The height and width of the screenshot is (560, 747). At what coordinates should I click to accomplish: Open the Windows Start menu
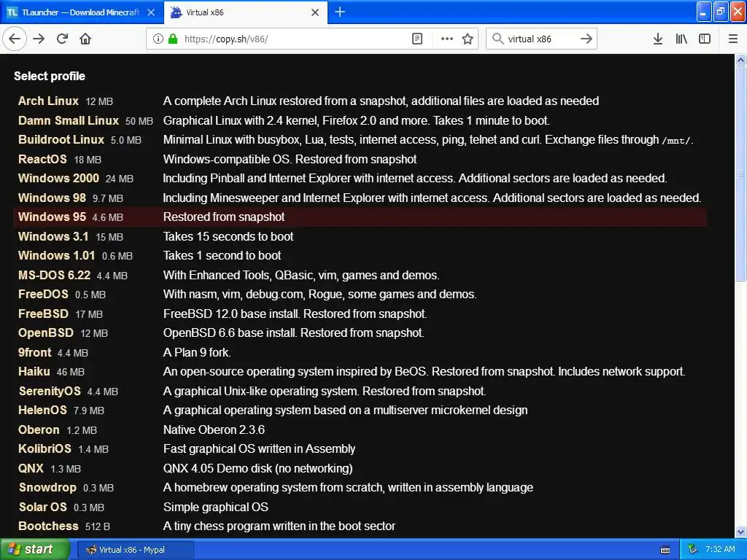34,550
